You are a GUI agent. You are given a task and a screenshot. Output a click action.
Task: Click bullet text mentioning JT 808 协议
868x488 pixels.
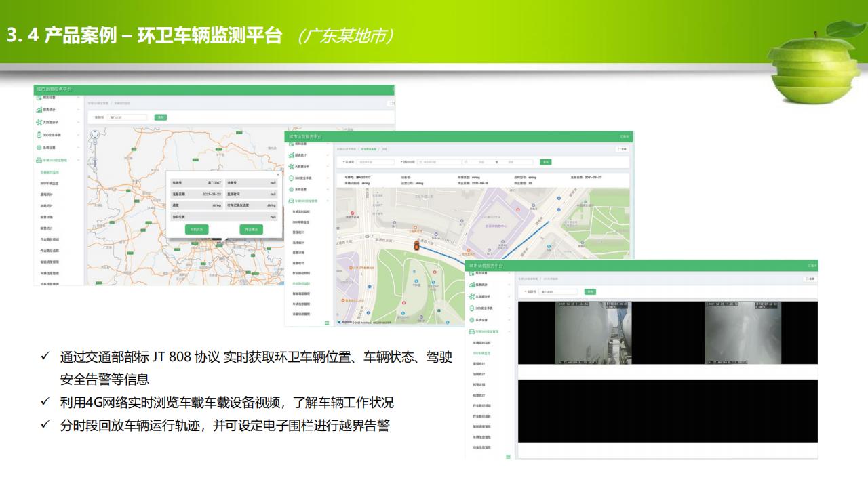256,367
